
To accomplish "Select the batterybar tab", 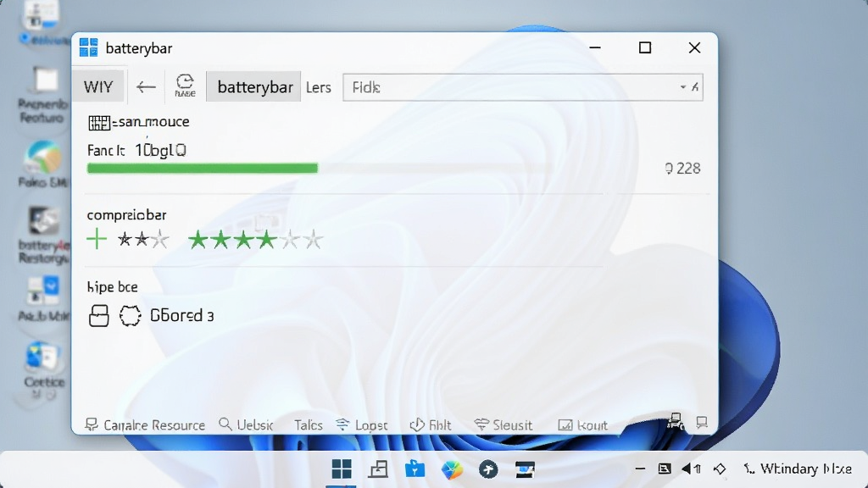I will click(x=254, y=87).
